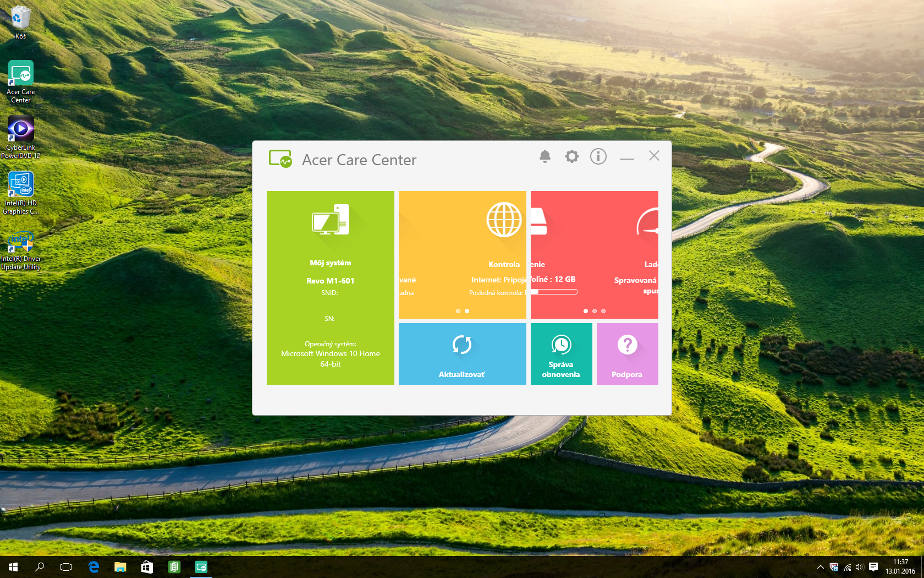
Task: Click the Môj systém heading
Action: point(331,263)
